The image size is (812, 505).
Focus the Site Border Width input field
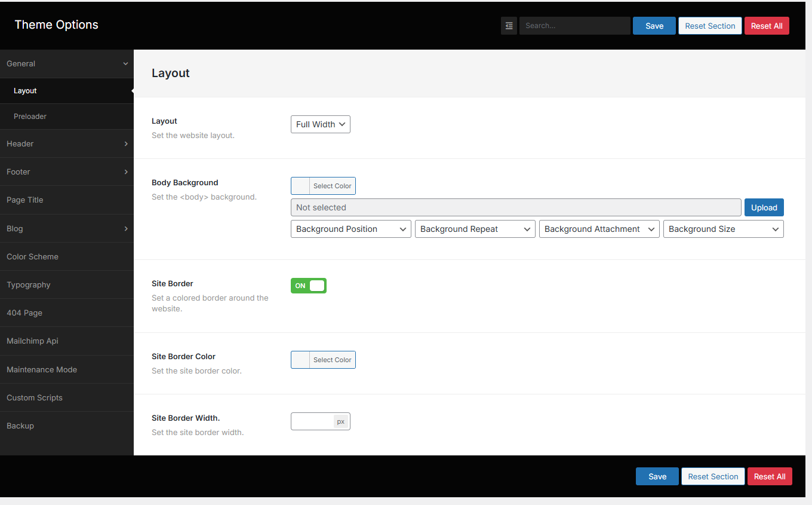click(x=312, y=421)
